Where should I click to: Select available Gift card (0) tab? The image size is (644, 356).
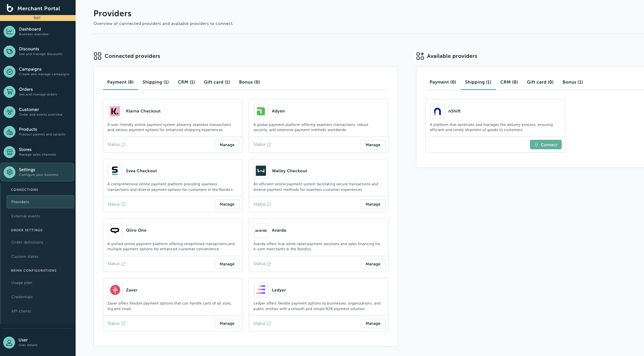(x=540, y=82)
